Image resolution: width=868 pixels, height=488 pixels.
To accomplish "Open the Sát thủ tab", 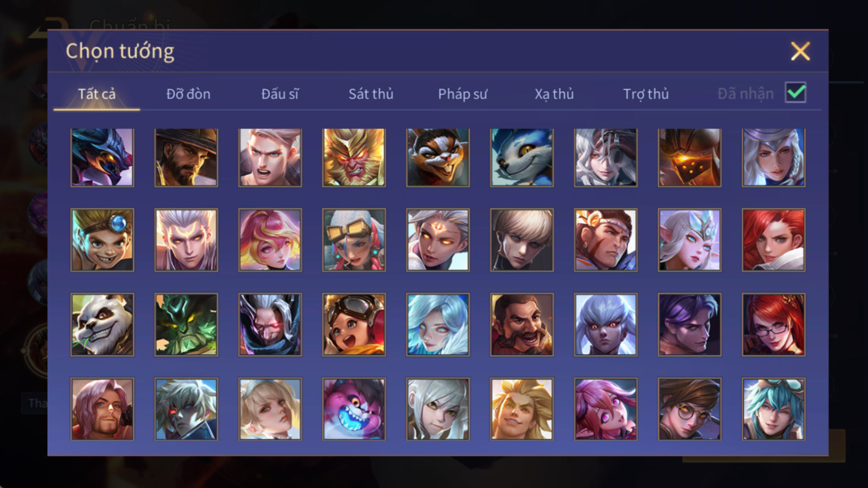I will 371,94.
